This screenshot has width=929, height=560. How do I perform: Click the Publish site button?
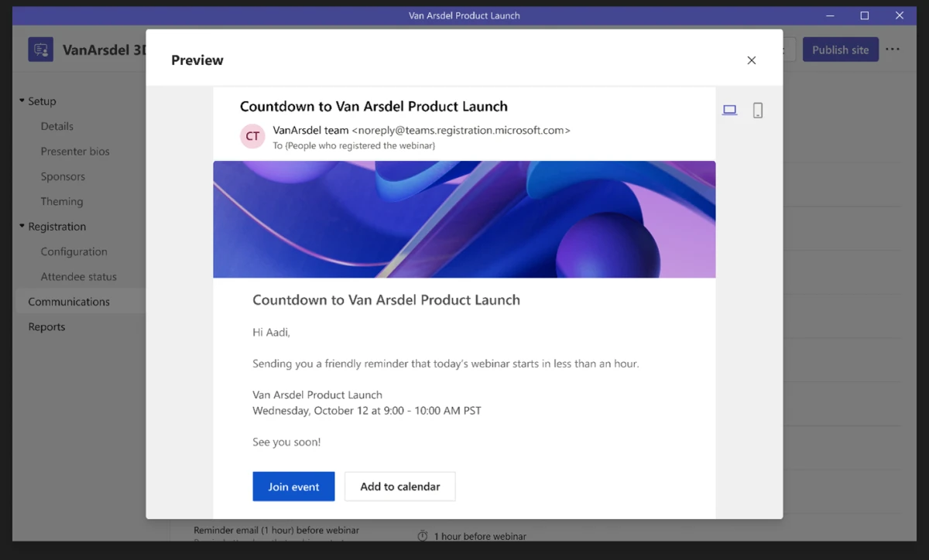[841, 49]
